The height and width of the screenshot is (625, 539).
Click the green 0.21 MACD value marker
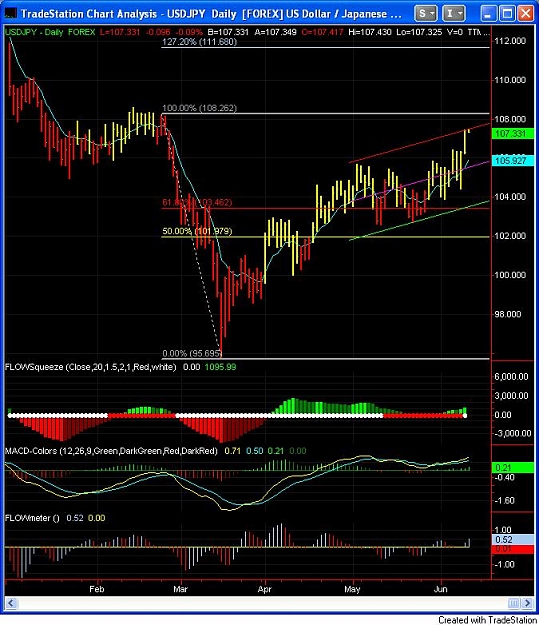pyautogui.click(x=512, y=467)
